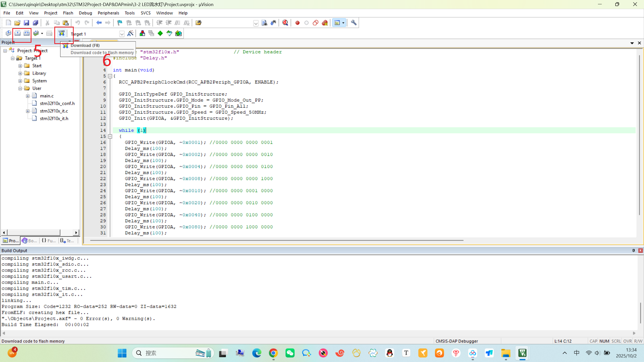
Task: Click the Configuration wrench icon
Action: [x=353, y=23]
